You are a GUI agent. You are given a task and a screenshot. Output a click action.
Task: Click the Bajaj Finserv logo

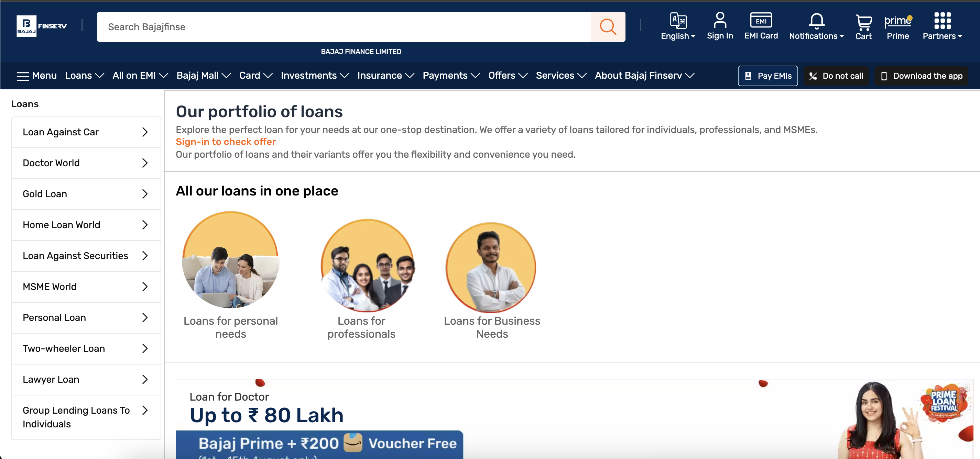[42, 26]
